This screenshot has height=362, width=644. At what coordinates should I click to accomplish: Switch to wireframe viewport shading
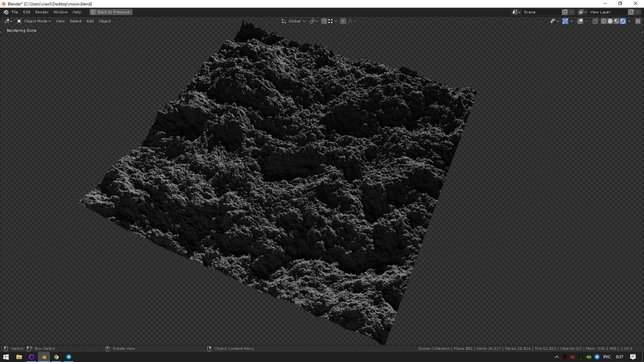pos(604,21)
